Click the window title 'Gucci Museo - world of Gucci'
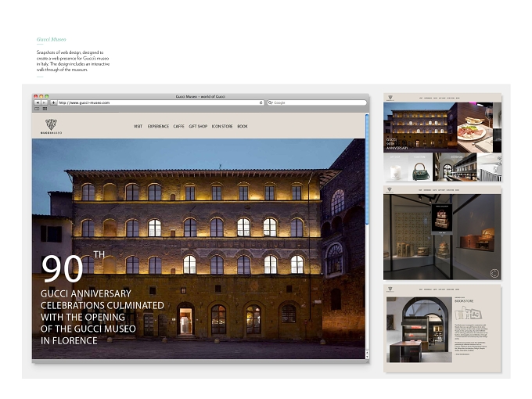Screen dimensions: 532x399 tap(200, 96)
